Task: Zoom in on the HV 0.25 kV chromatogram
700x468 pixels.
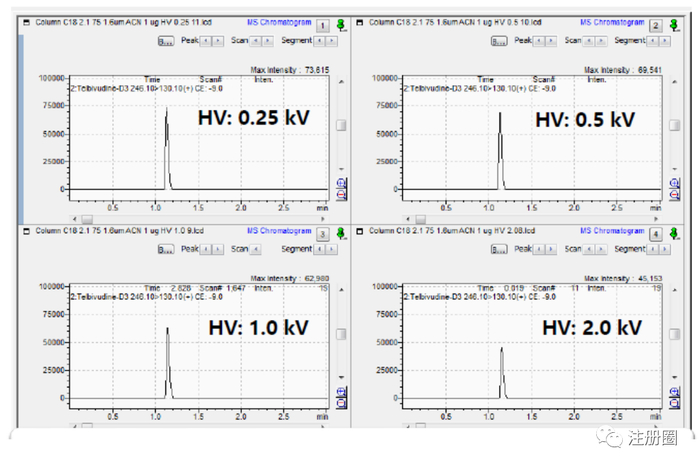Action: click(341, 183)
